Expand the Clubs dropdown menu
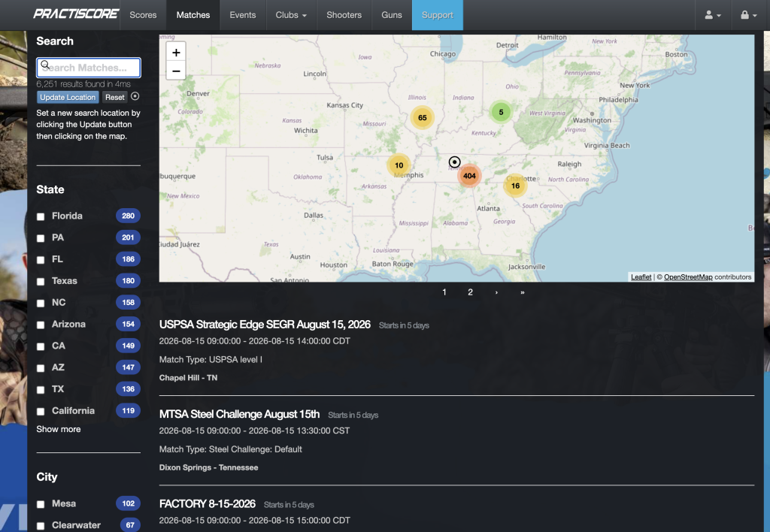This screenshot has width=770, height=532. tap(291, 15)
